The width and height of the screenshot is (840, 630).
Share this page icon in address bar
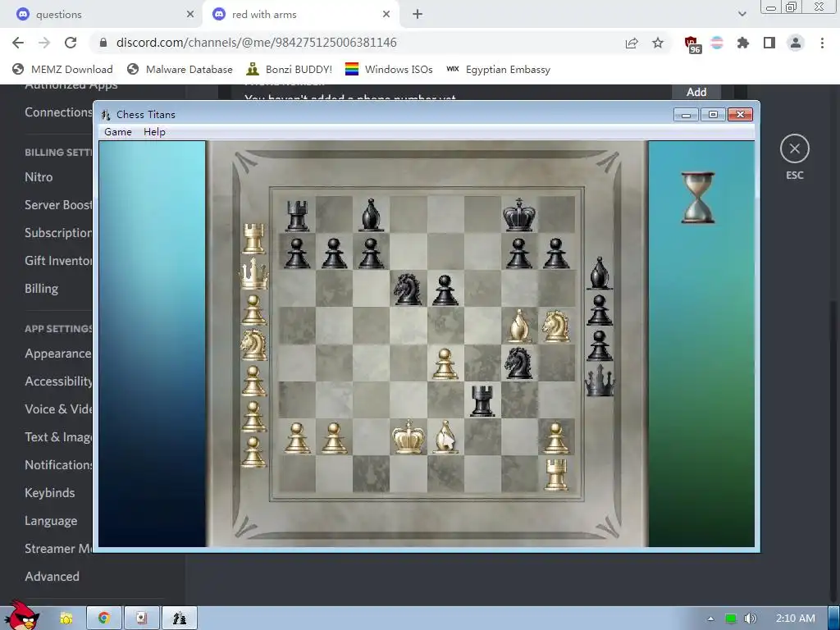tap(632, 43)
